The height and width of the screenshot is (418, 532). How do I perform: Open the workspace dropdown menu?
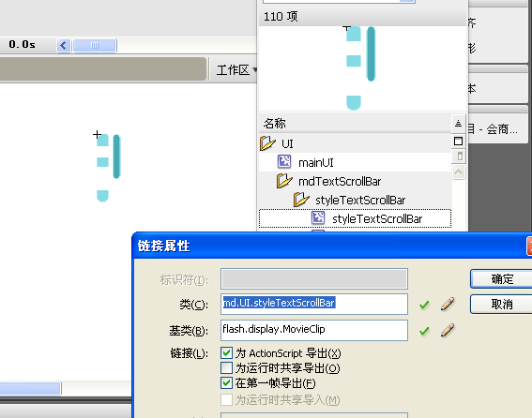coord(236,70)
